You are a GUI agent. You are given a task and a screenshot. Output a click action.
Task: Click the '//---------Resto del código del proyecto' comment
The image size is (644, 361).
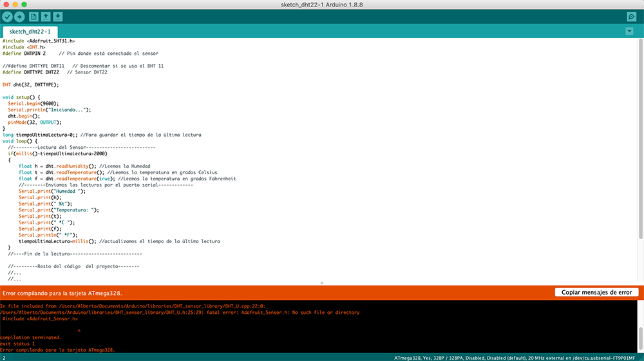pyautogui.click(x=73, y=266)
